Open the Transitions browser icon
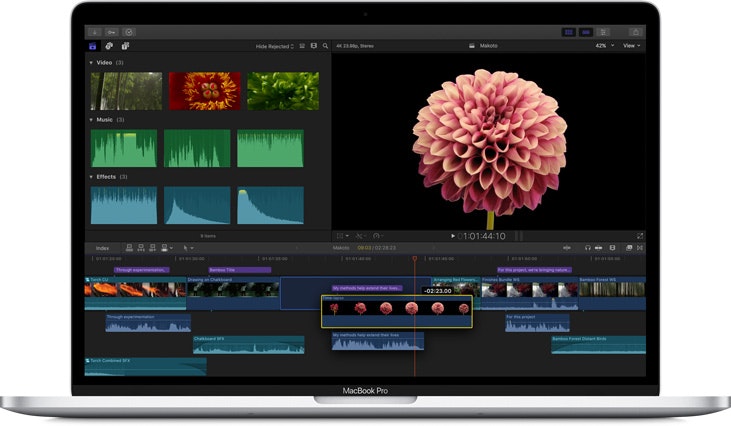Viewport: 731px width, 426px height. [640, 248]
